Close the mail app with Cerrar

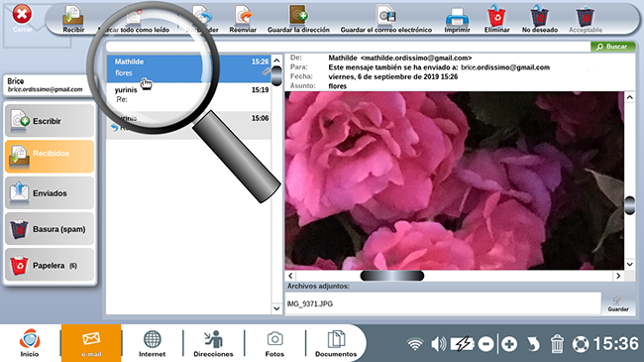coord(22,19)
